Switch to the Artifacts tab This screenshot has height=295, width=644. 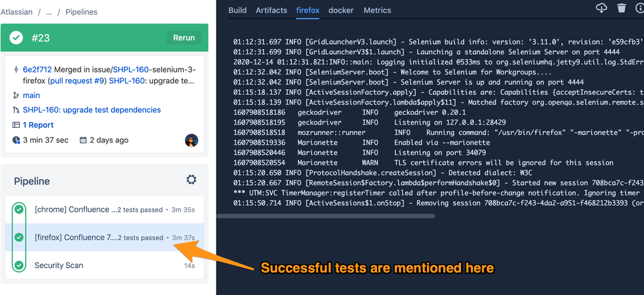click(271, 10)
